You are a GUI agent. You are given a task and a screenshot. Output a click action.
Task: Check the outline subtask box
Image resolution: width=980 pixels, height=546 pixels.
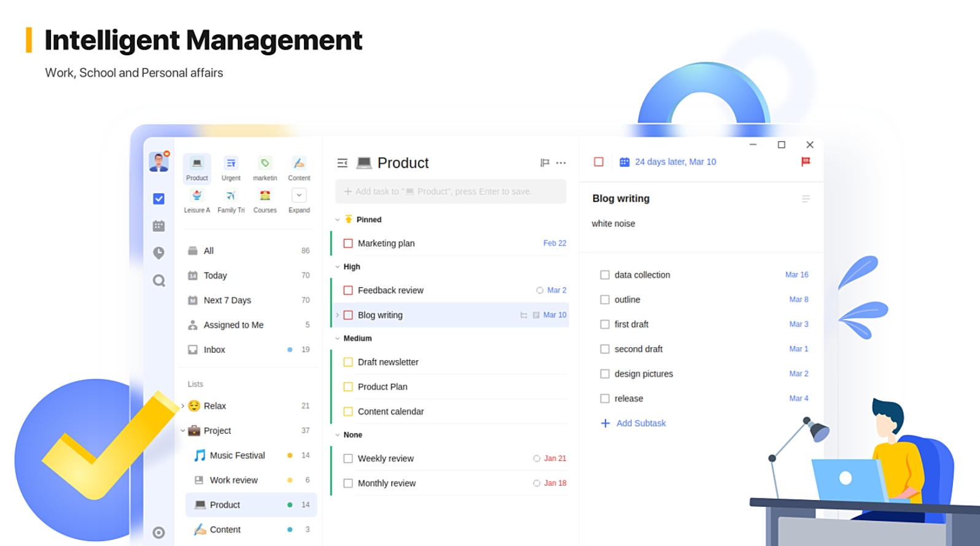[x=605, y=300]
